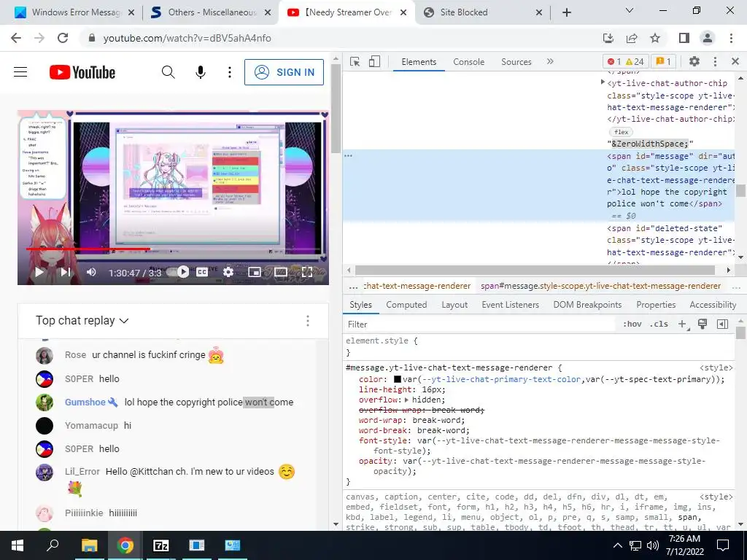Reload the page
This screenshot has width=747, height=560.
63,38
